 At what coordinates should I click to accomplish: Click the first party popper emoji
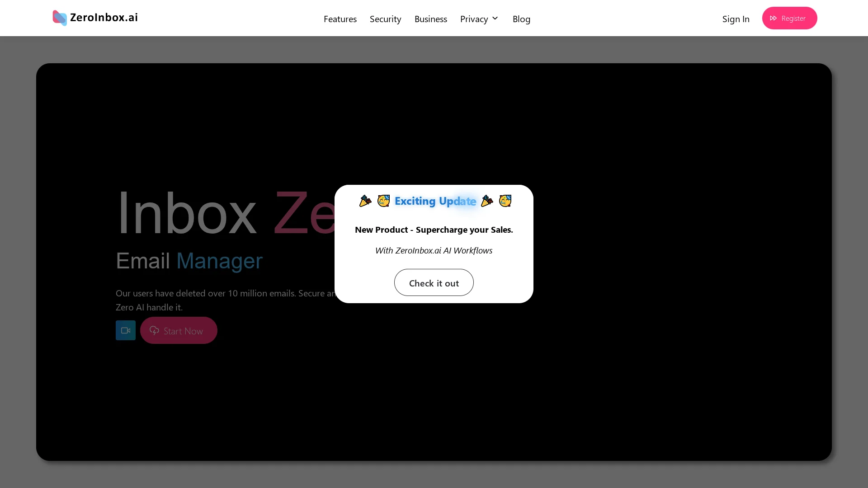click(x=365, y=201)
